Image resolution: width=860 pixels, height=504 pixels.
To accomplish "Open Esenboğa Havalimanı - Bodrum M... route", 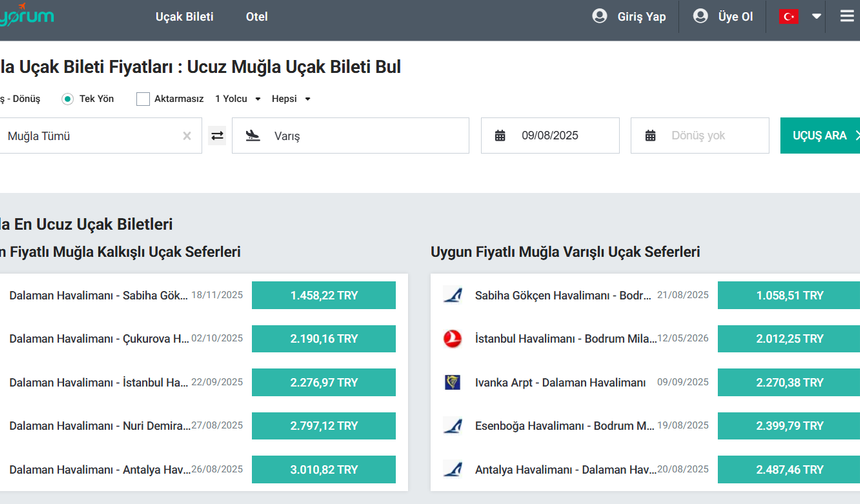I will coord(564,426).
